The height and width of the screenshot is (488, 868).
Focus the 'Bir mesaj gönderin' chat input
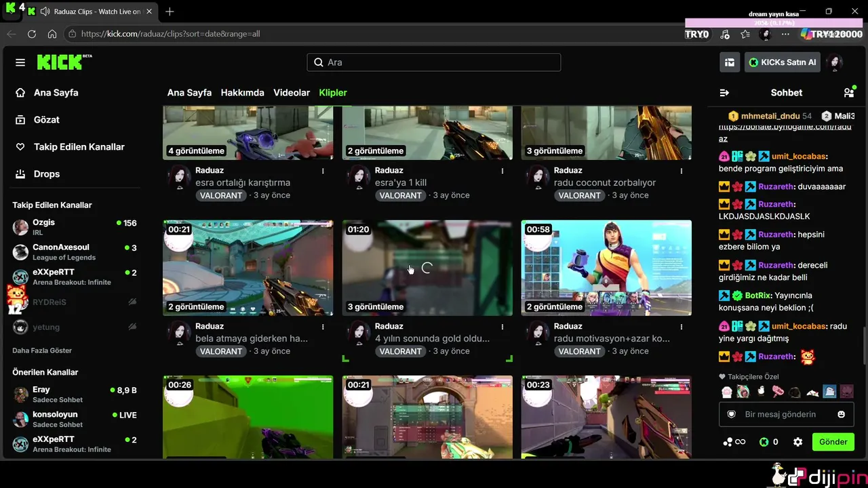click(786, 414)
